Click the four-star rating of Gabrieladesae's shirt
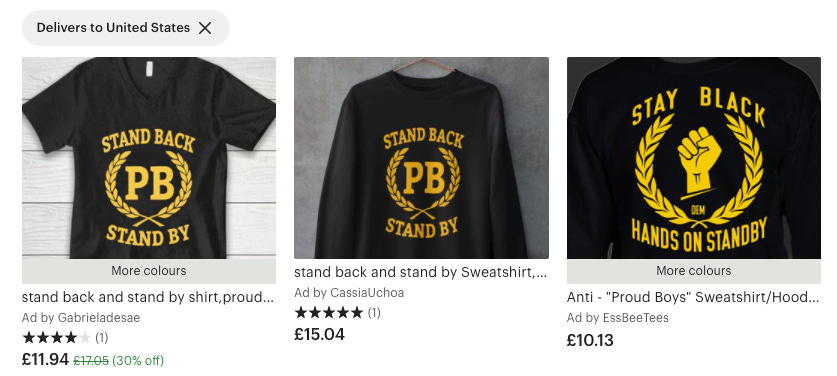 pos(57,338)
